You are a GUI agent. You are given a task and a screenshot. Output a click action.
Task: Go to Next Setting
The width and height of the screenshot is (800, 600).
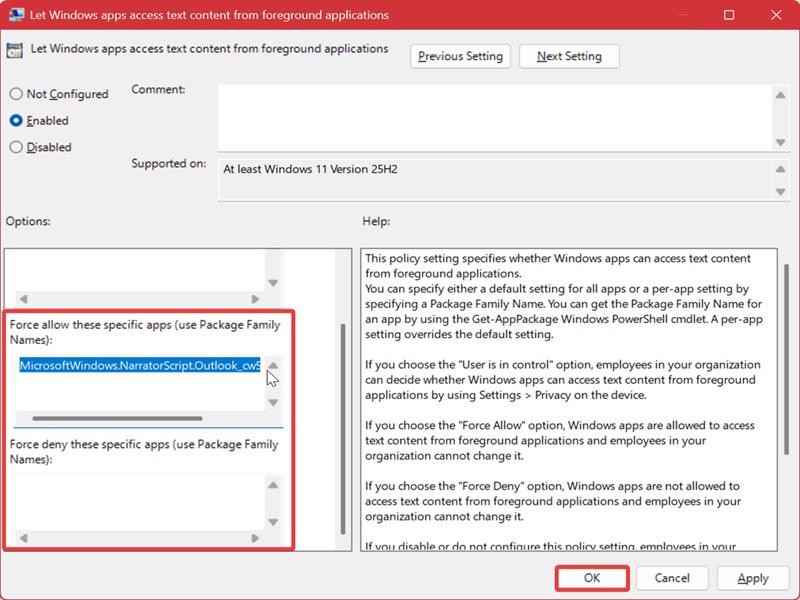click(x=569, y=56)
